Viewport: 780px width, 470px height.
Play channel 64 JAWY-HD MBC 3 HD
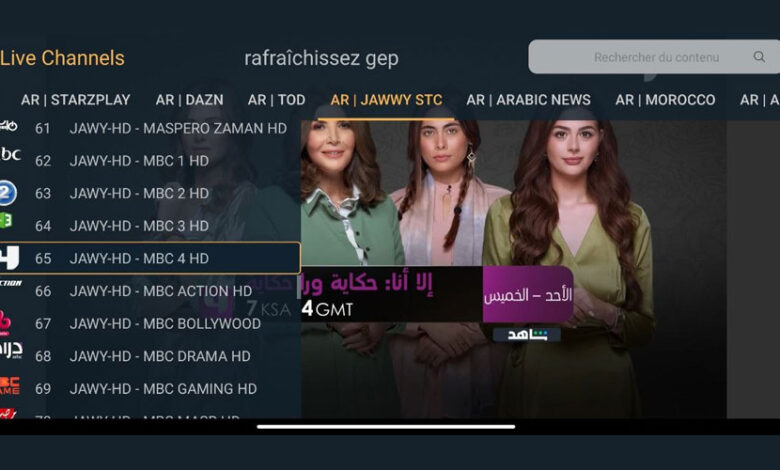click(150, 226)
